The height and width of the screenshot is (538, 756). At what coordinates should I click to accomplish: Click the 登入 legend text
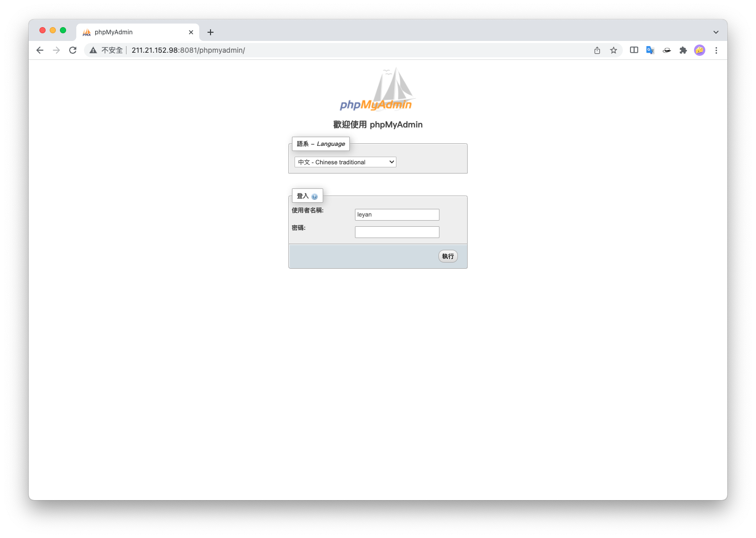(x=303, y=196)
